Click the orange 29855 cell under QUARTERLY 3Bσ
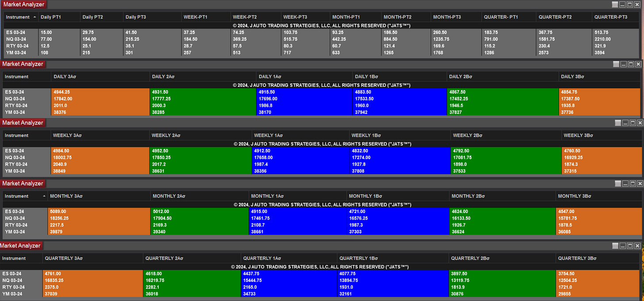Viewport: 644px width, 301px height. point(598,294)
